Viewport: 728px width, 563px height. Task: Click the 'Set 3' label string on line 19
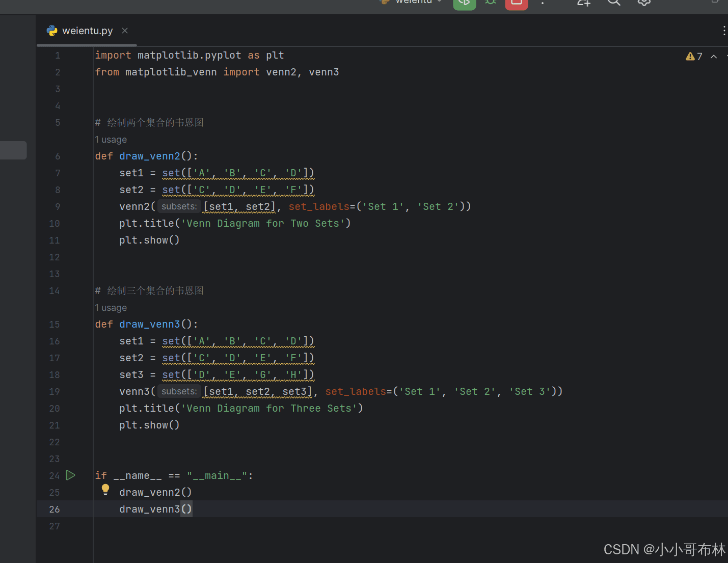(x=530, y=391)
